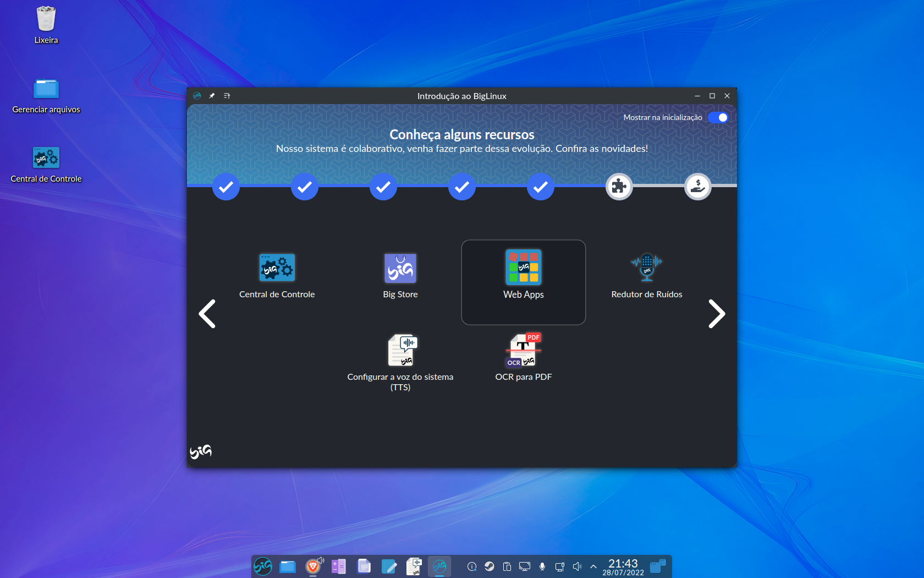Open the calculator app in taskbar
Image resolution: width=924 pixels, height=578 pixels.
coord(338,566)
